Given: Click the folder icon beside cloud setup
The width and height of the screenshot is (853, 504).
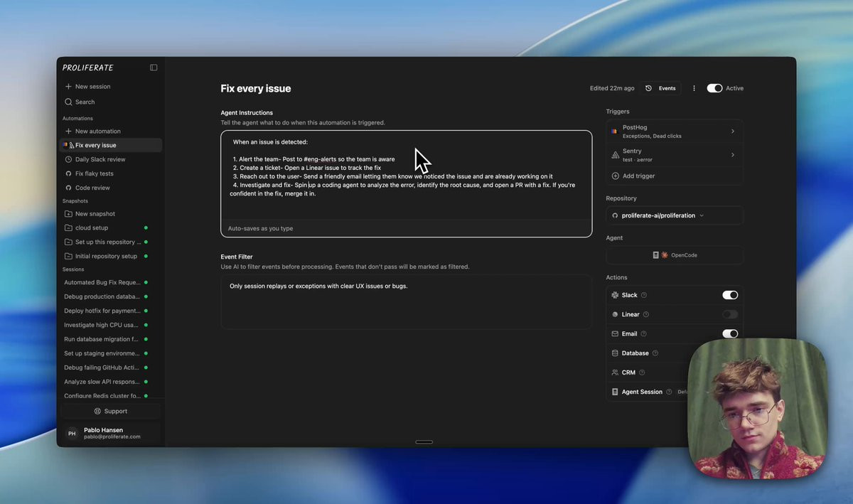Looking at the screenshot, I should click(68, 228).
